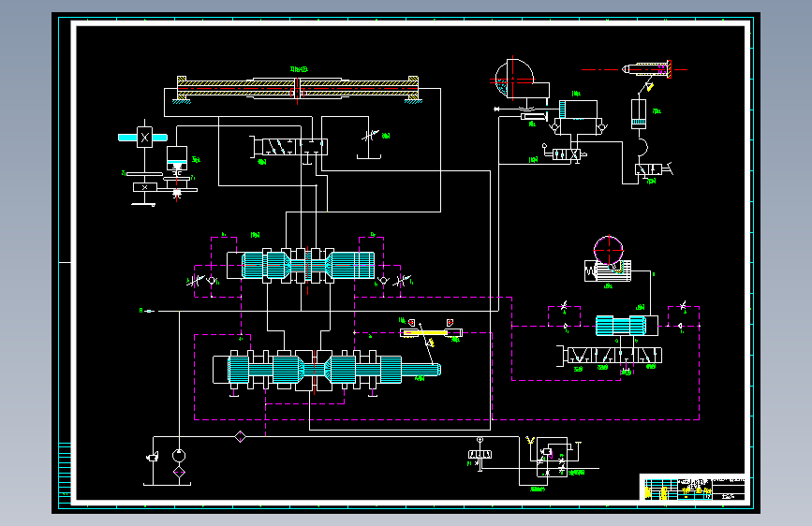Click the three-position directional valve at lower right
This screenshot has width=812, height=526.
pyautogui.click(x=610, y=356)
